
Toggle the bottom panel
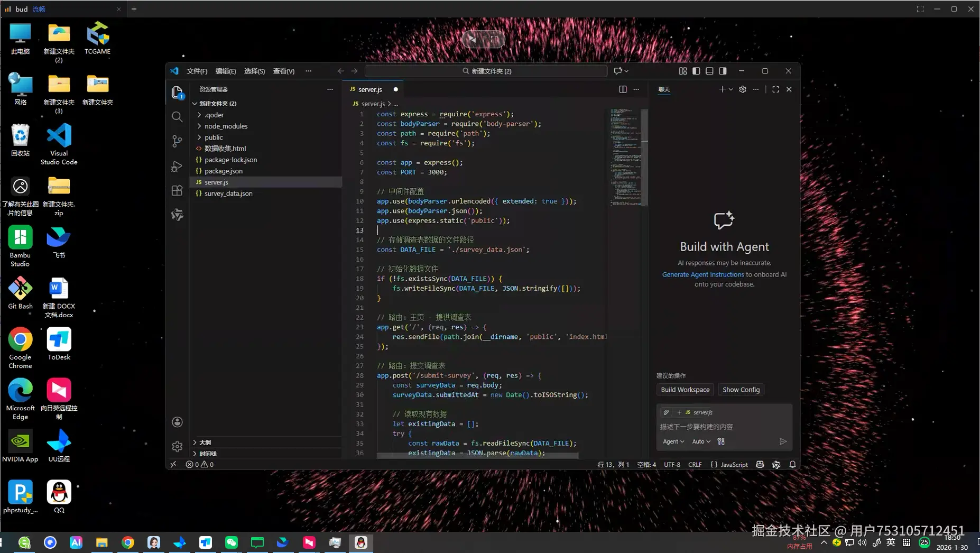click(709, 71)
